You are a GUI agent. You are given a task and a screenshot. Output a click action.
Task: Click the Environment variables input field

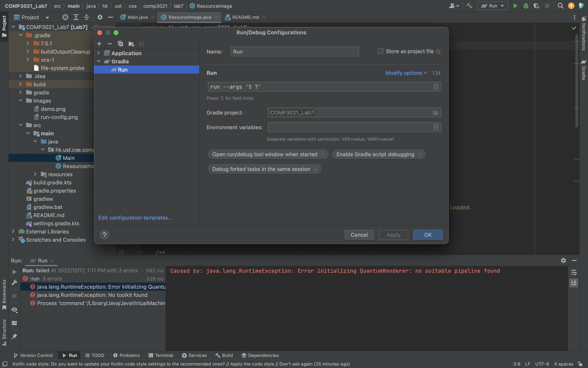pyautogui.click(x=354, y=127)
